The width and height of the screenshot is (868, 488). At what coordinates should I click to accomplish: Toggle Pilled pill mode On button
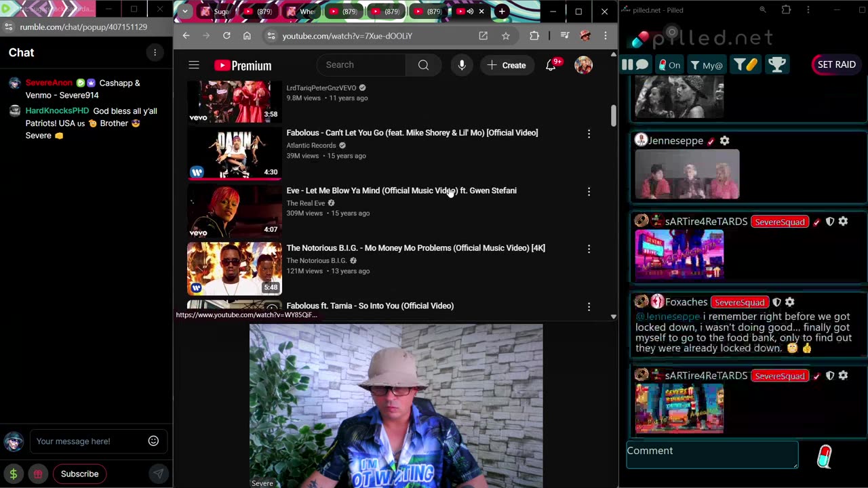coord(669,65)
